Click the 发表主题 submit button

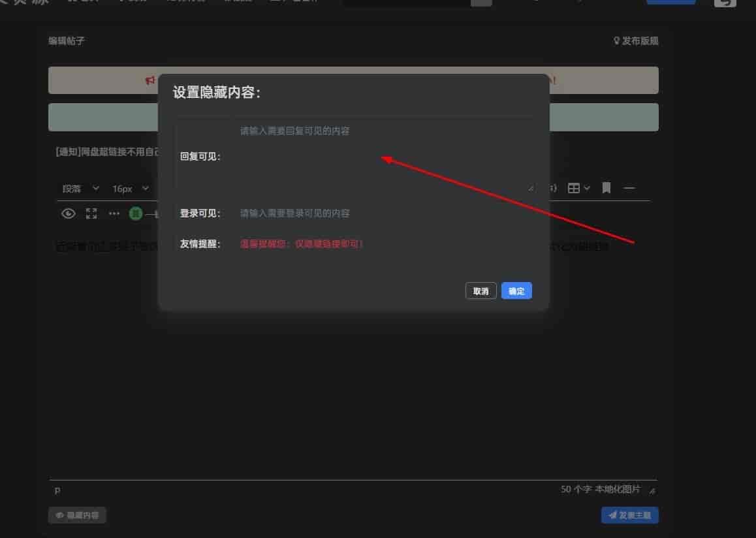630,515
